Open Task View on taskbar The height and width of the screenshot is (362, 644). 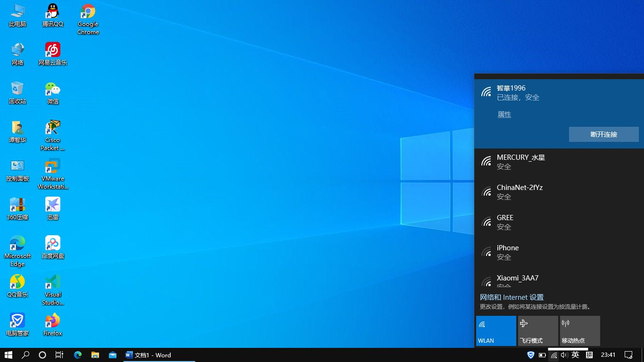click(59, 355)
